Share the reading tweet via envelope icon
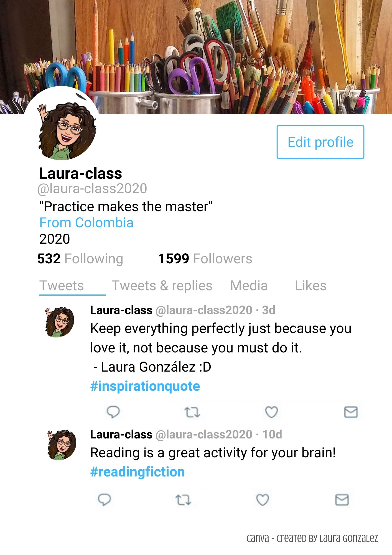Image resolution: width=392 pixels, height=555 pixels. (x=342, y=500)
